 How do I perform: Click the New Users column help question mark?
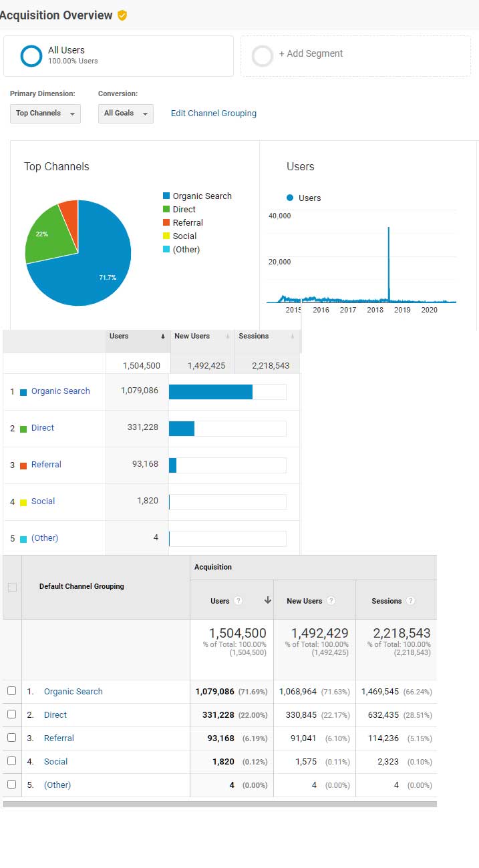tap(331, 601)
